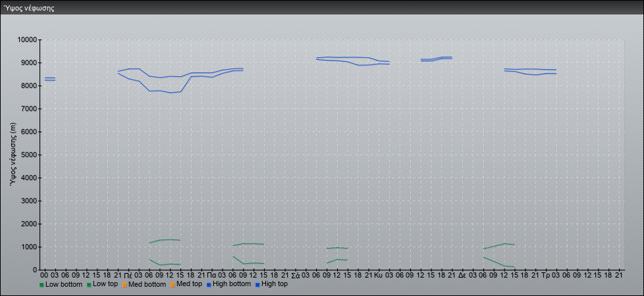Click the green swatch beside Low bottom
Screen dimensions: 644x296
click(x=41, y=285)
